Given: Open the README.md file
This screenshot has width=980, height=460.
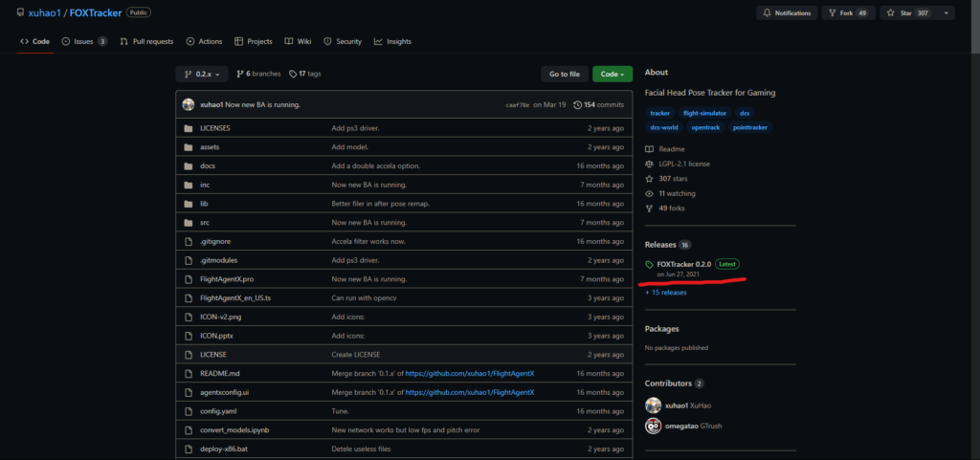Looking at the screenshot, I should click(x=219, y=373).
